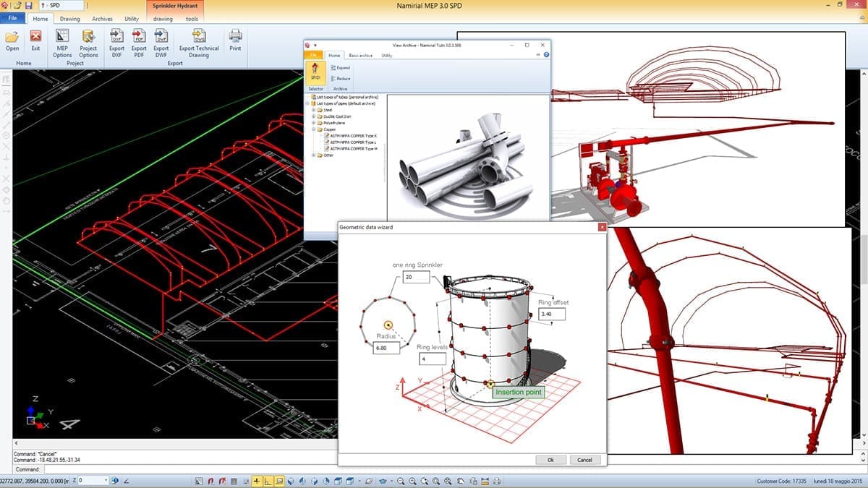
Task: Switch to the Utility ribbon tab
Action: 132,19
